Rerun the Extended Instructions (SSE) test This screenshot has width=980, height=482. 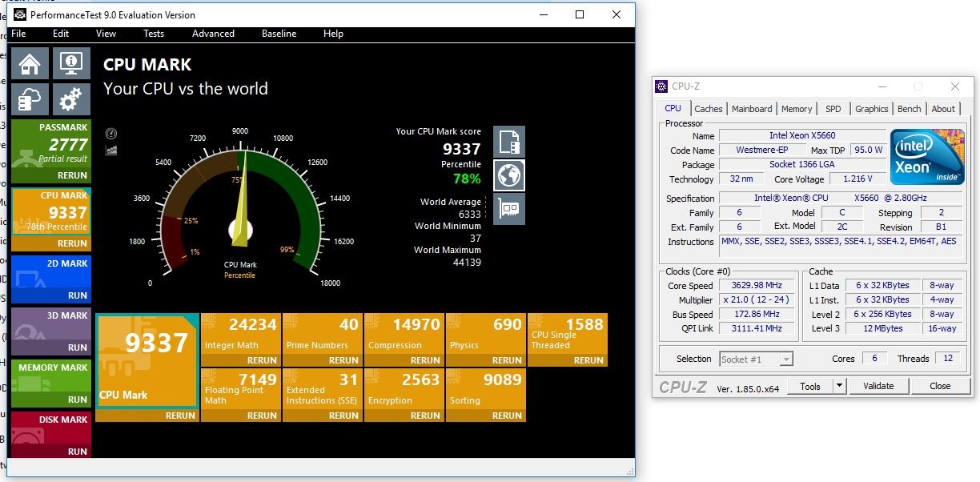click(321, 416)
